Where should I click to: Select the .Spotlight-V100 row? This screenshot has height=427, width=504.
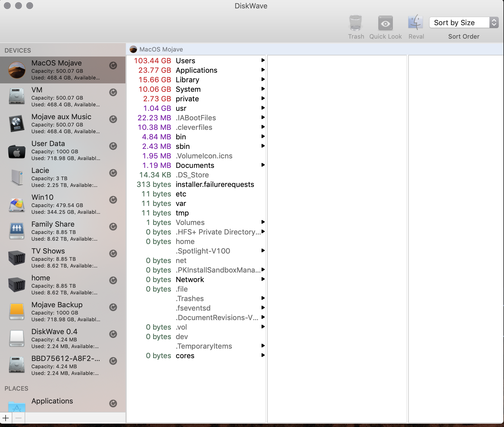point(196,251)
